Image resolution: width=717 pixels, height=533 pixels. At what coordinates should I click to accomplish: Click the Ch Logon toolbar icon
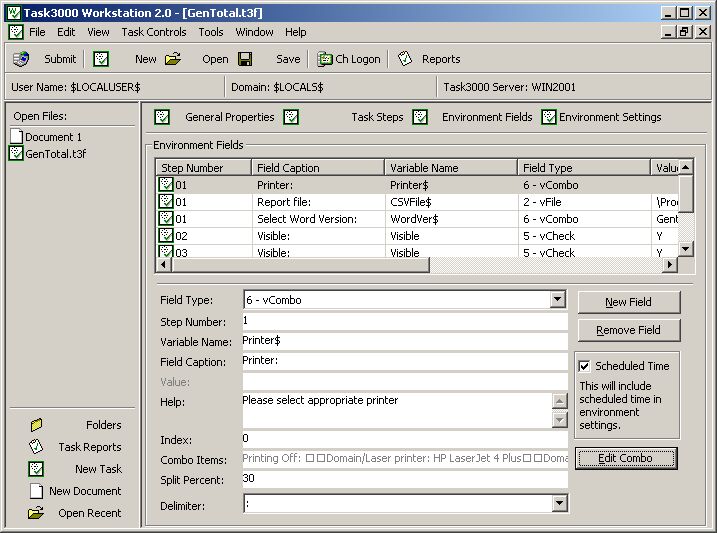coord(325,59)
